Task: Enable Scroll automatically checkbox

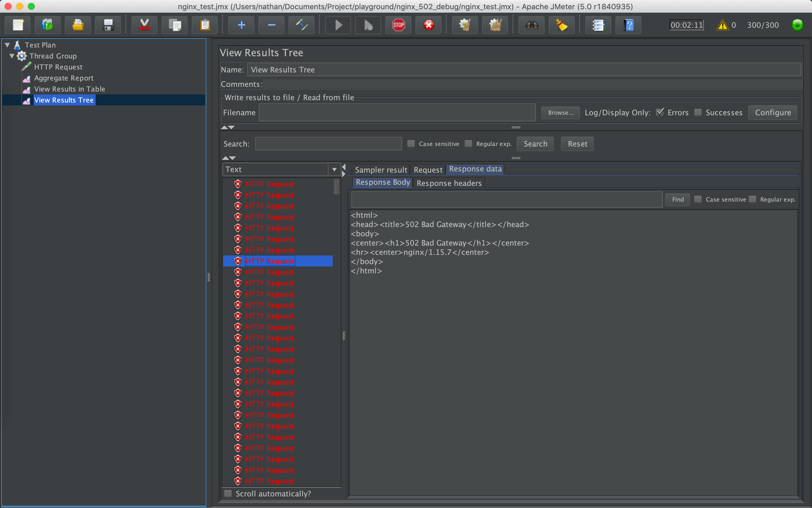Action: pos(228,493)
